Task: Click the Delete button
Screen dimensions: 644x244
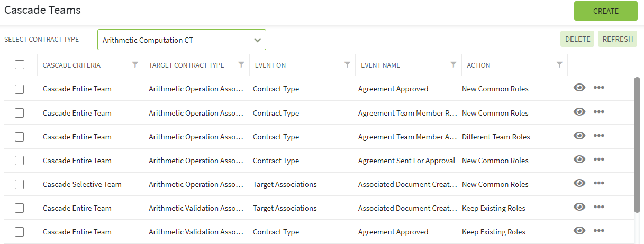Action: pos(577,39)
